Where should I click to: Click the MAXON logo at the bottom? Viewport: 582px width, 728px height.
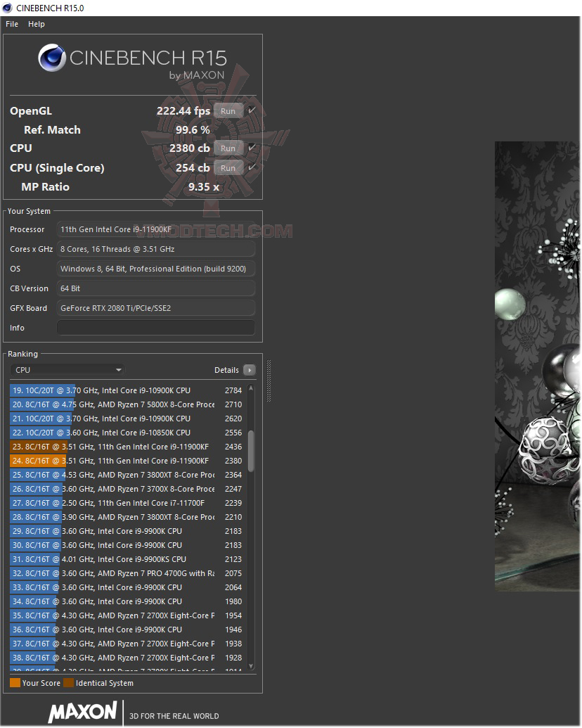pos(82,712)
